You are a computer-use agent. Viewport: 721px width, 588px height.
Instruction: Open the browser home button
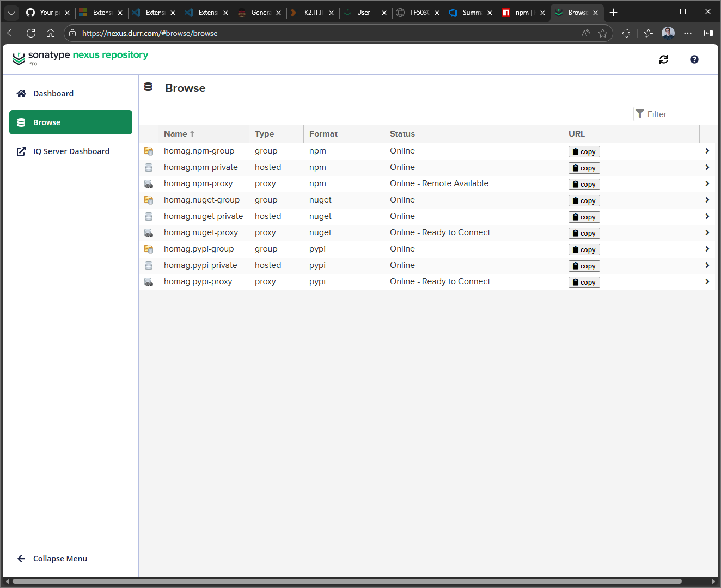pyautogui.click(x=51, y=33)
